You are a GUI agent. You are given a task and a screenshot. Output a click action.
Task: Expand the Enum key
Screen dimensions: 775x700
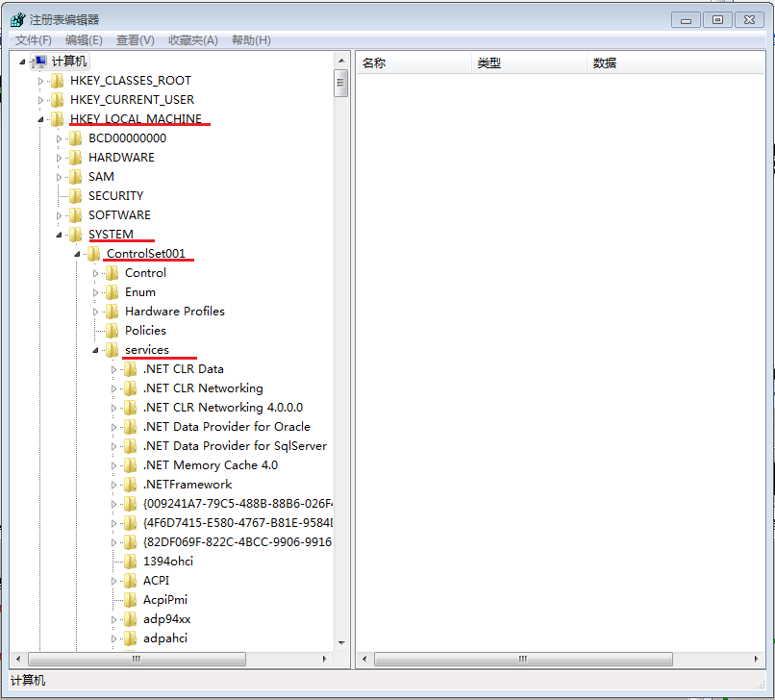tap(95, 292)
